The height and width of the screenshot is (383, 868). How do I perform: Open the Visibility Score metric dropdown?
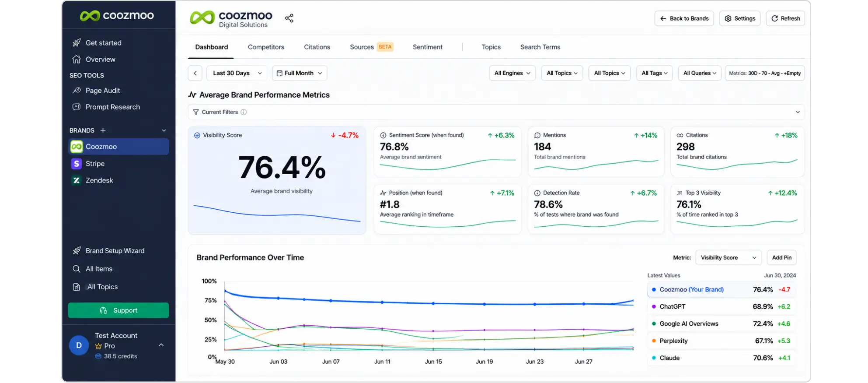[x=729, y=257]
